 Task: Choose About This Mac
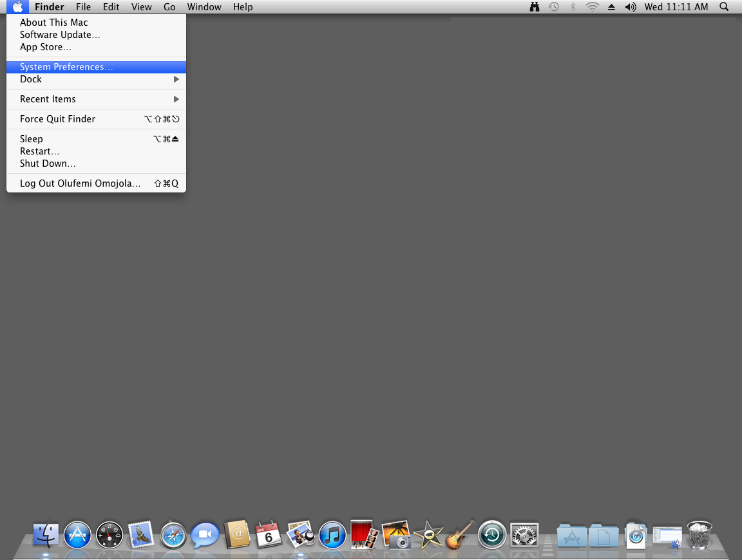[54, 23]
